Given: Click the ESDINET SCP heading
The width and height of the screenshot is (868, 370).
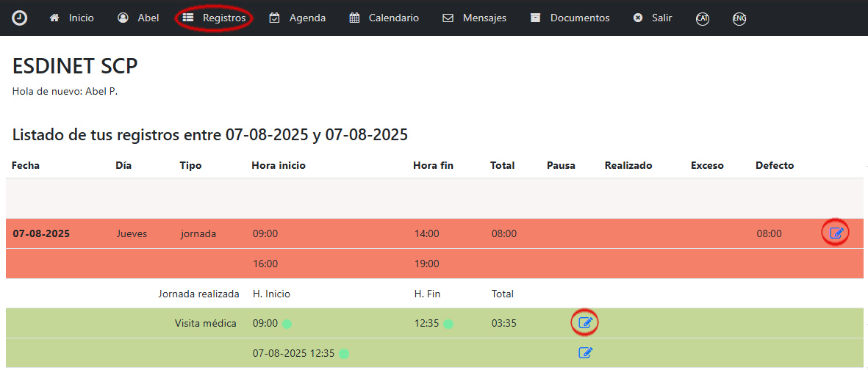Looking at the screenshot, I should click(x=75, y=66).
